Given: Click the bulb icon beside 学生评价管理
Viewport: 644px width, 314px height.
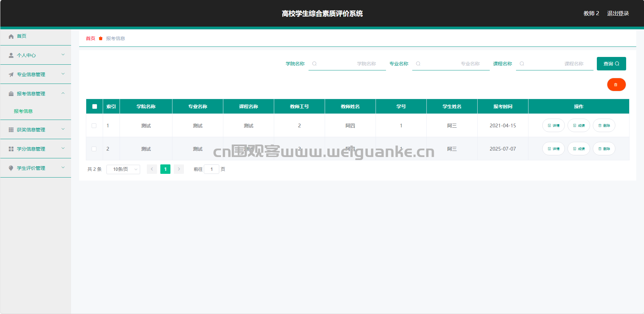Looking at the screenshot, I should pyautogui.click(x=11, y=168).
